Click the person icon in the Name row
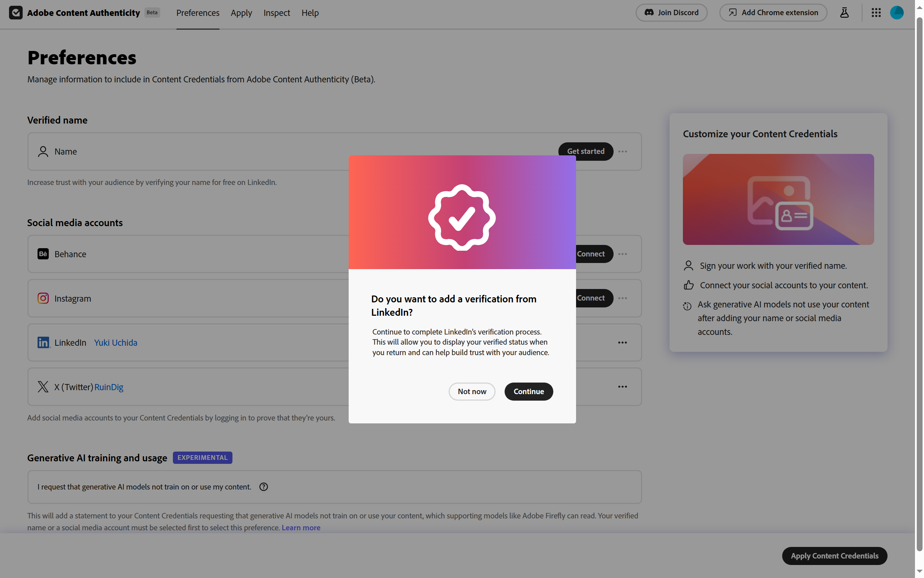924x578 pixels. click(x=43, y=151)
